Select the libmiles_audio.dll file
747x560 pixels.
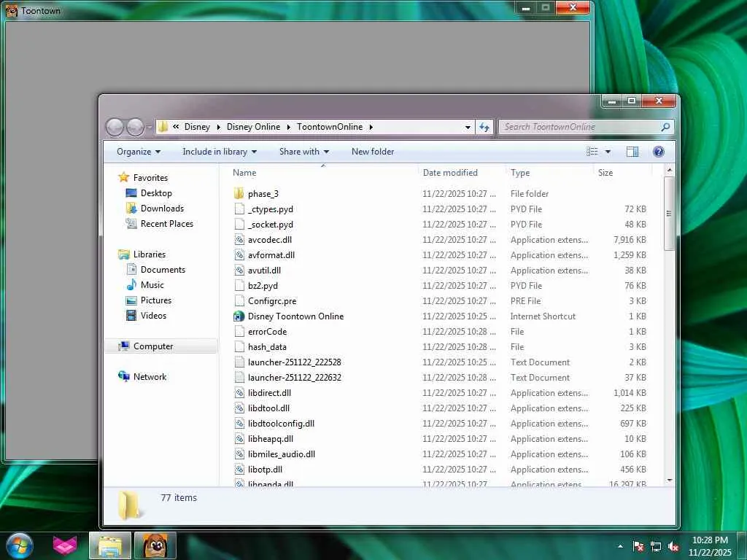282,454
